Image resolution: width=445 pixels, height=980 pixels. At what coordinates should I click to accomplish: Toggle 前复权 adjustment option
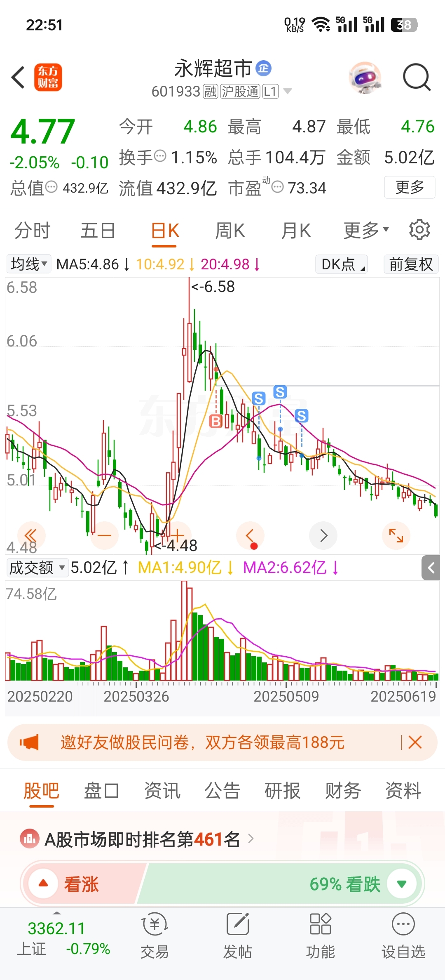(411, 264)
